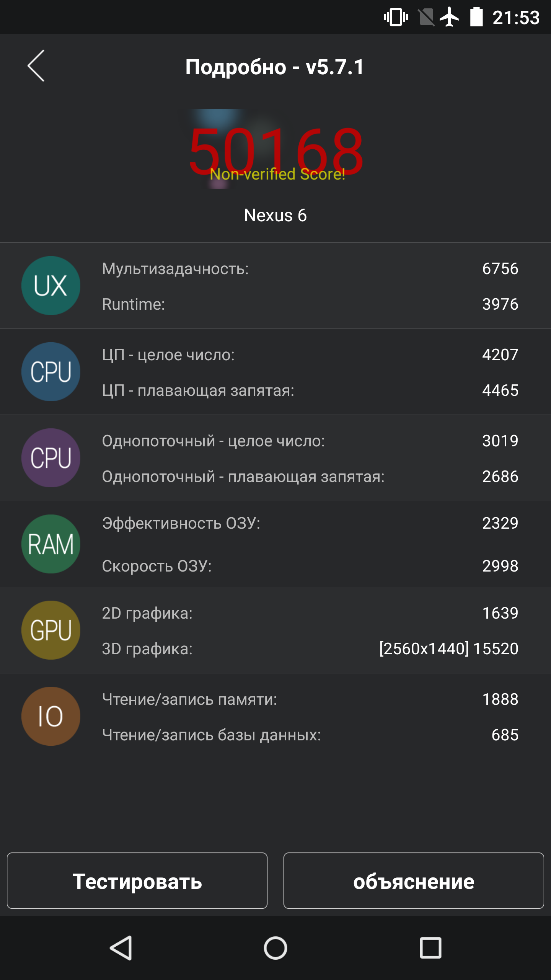Tap the Nexus 6 device name
Viewport: 551px width, 980px height.
275,215
